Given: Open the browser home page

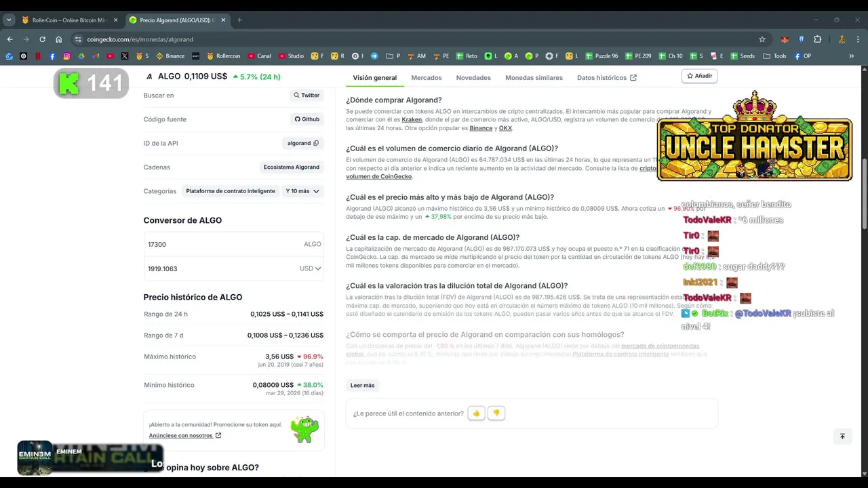Looking at the screenshot, I should coord(58,39).
